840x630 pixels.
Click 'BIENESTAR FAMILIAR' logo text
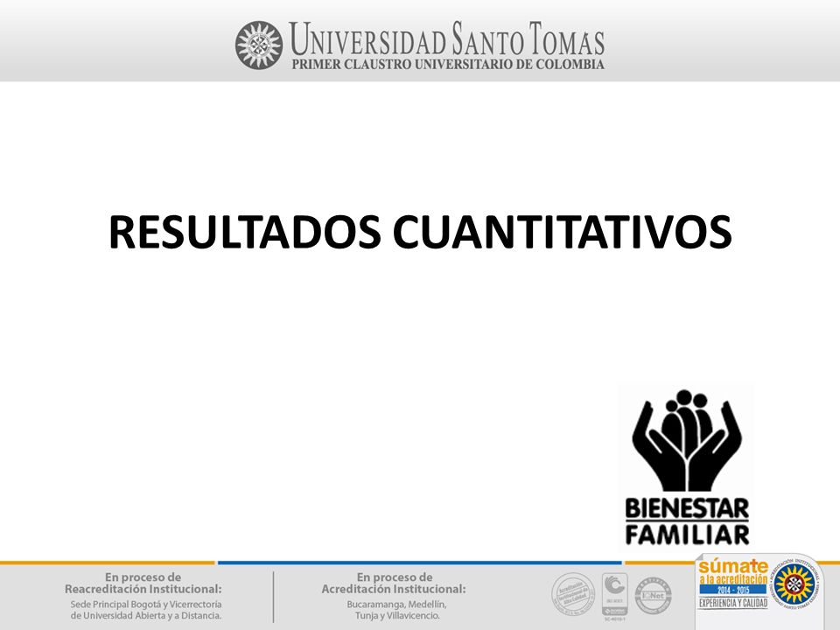pyautogui.click(x=687, y=521)
